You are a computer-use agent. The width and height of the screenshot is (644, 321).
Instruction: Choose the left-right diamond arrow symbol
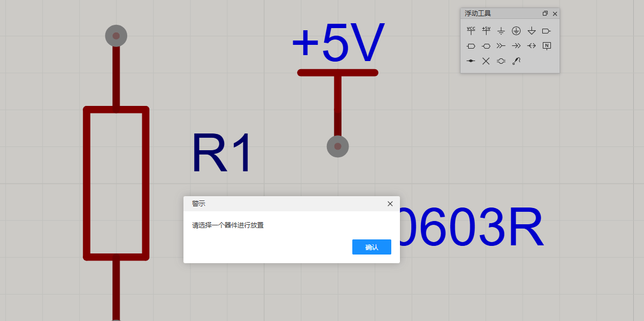click(531, 46)
